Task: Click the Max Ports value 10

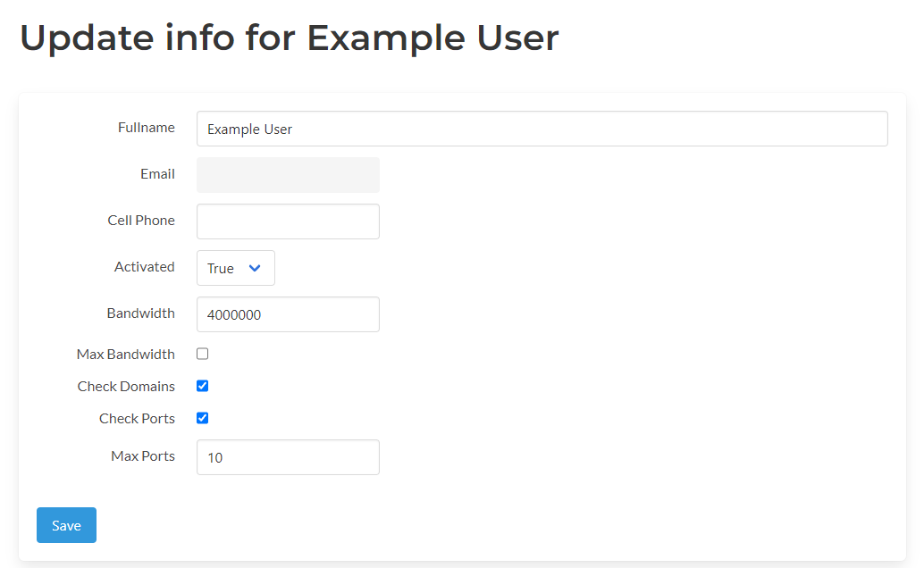Action: (213, 456)
